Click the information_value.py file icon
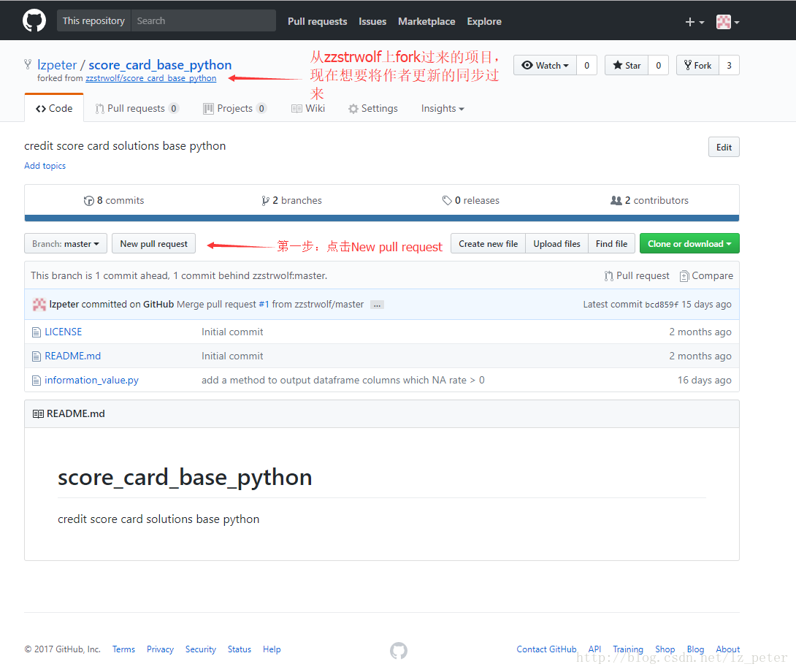796x672 pixels. click(36, 381)
